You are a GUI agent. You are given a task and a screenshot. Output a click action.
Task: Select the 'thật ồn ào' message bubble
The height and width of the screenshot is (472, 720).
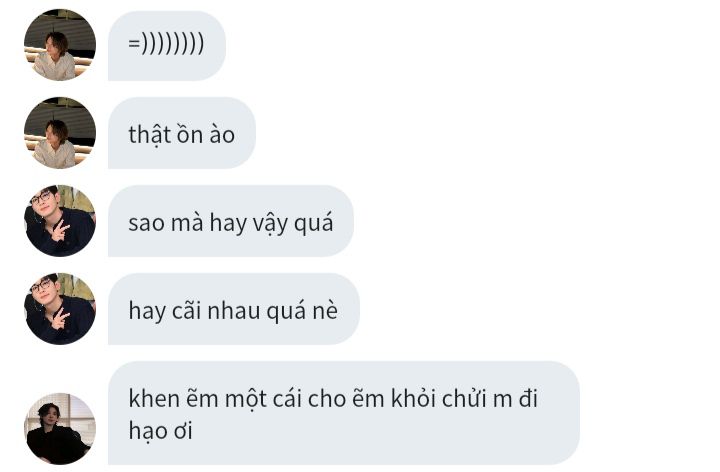click(182, 133)
